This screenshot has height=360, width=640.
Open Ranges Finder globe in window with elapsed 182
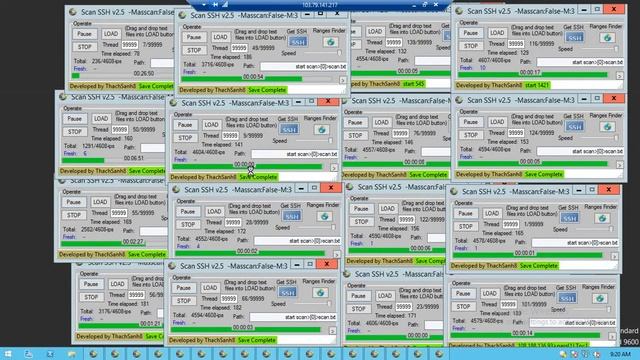coord(320,292)
